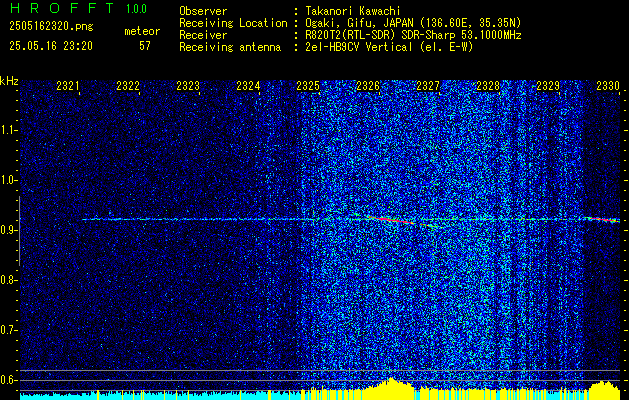Click the 2330 time marker
This screenshot has height=400, width=629.
[608, 86]
